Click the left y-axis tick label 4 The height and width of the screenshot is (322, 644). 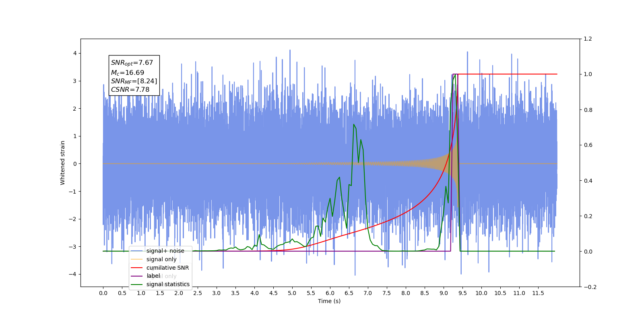point(75,53)
